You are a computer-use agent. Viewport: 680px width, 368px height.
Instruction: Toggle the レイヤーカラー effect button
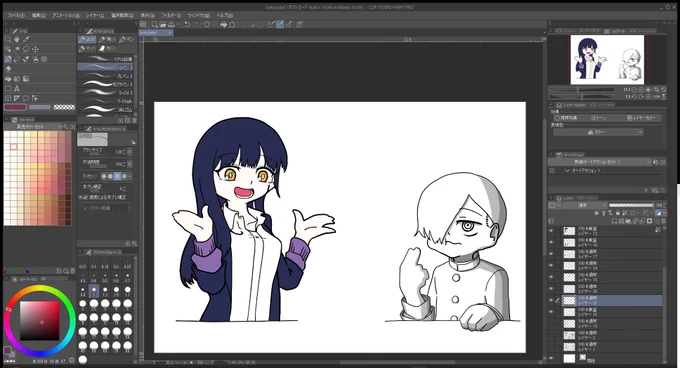pos(641,118)
